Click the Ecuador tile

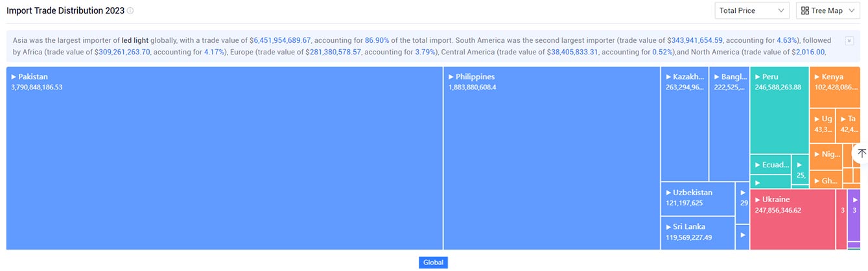tap(770, 165)
